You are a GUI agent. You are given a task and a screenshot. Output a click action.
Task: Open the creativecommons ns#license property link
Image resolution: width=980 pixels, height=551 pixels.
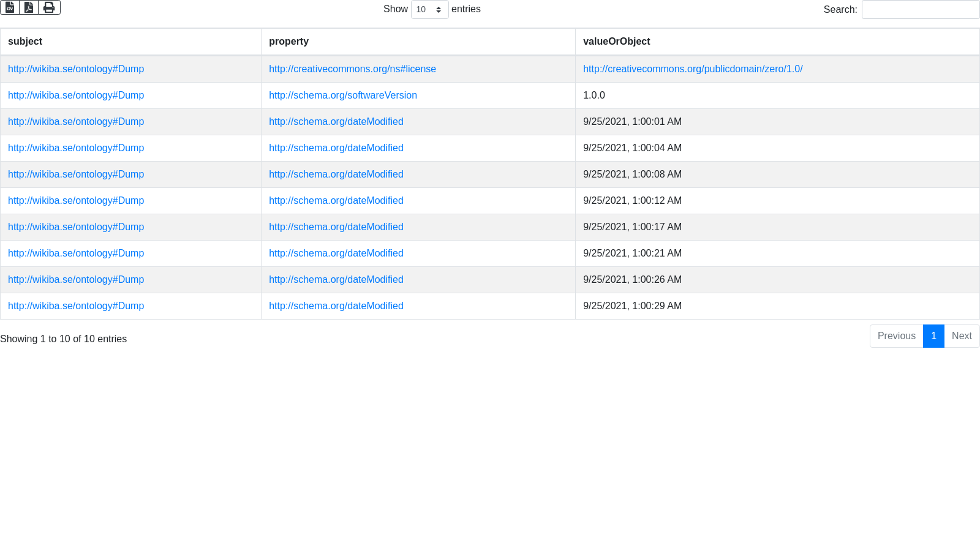tap(352, 69)
